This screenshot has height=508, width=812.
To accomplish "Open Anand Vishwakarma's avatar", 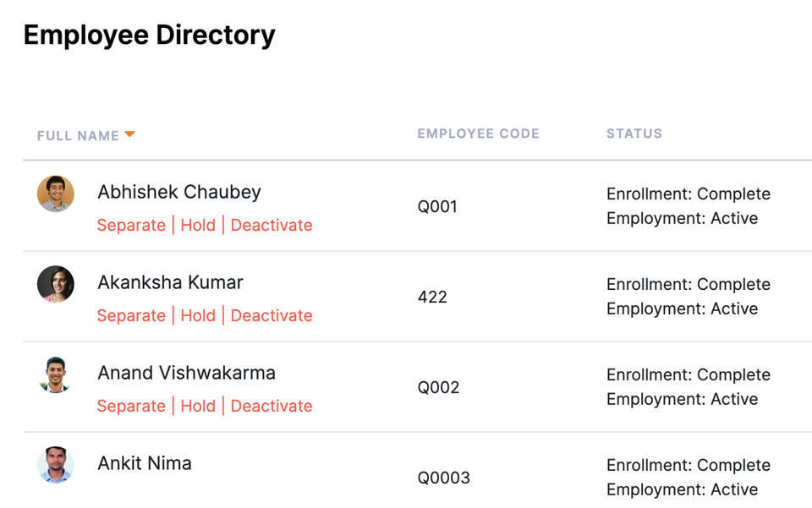I will pyautogui.click(x=56, y=374).
